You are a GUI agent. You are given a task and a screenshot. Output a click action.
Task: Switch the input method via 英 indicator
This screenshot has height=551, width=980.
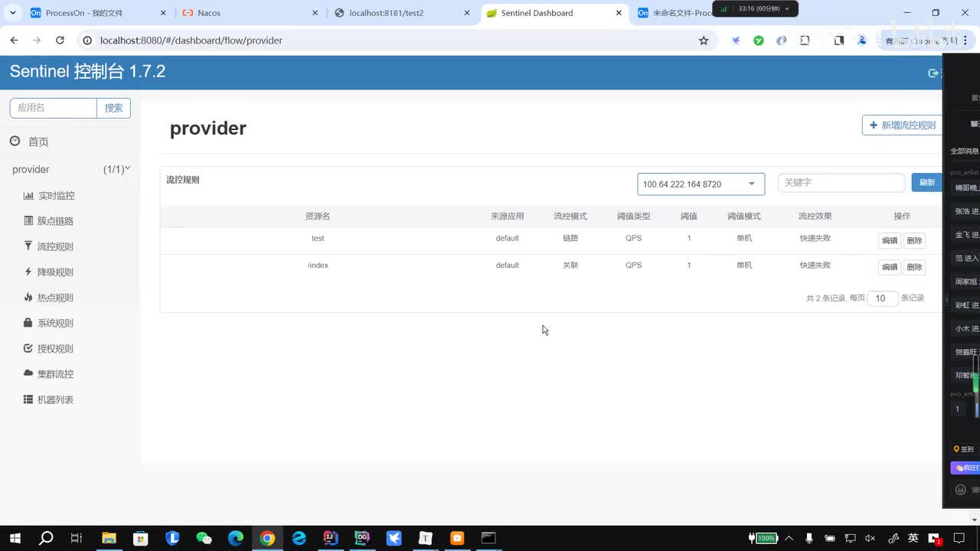point(913,538)
